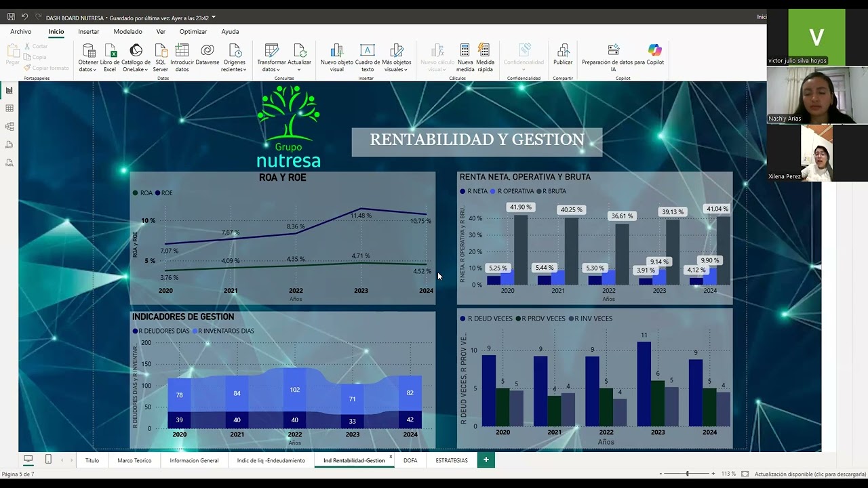868x488 pixels.
Task: Open the Ver ribbon tab
Action: tap(161, 32)
